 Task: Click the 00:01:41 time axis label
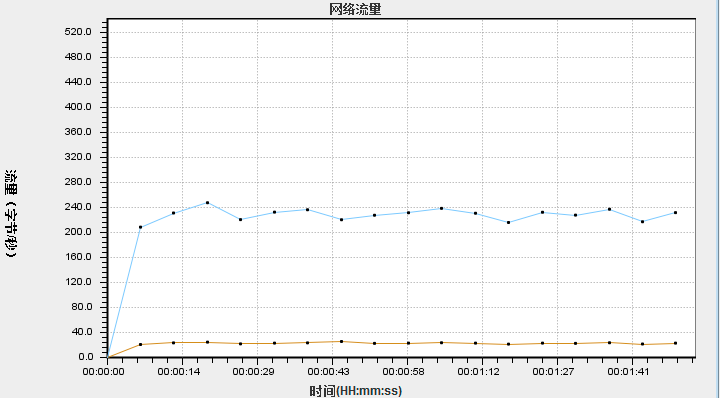click(x=628, y=371)
